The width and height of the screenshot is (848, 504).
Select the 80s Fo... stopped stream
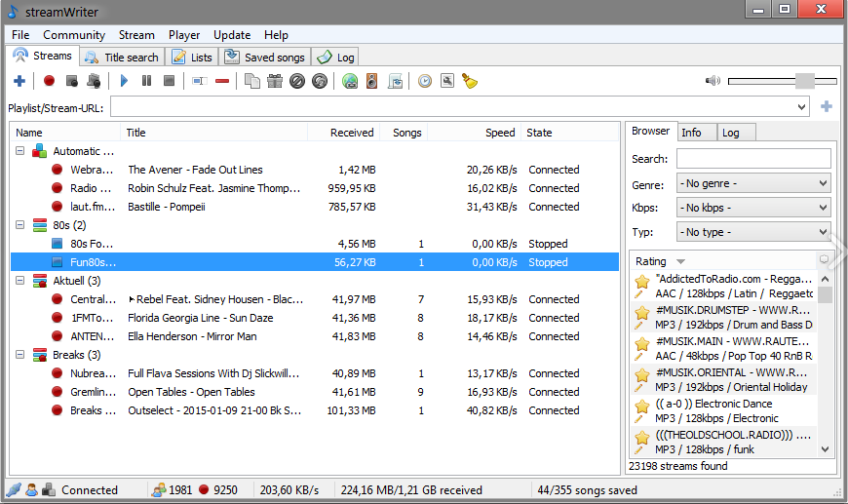pos(315,244)
